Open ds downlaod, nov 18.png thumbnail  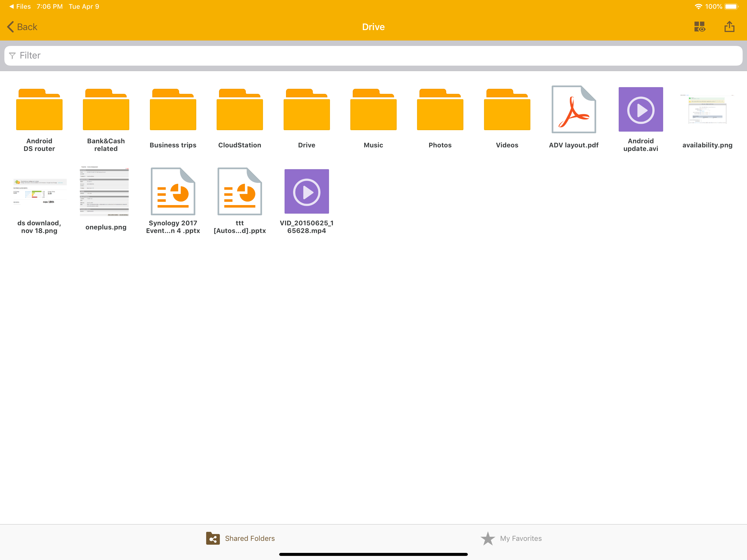tap(39, 191)
